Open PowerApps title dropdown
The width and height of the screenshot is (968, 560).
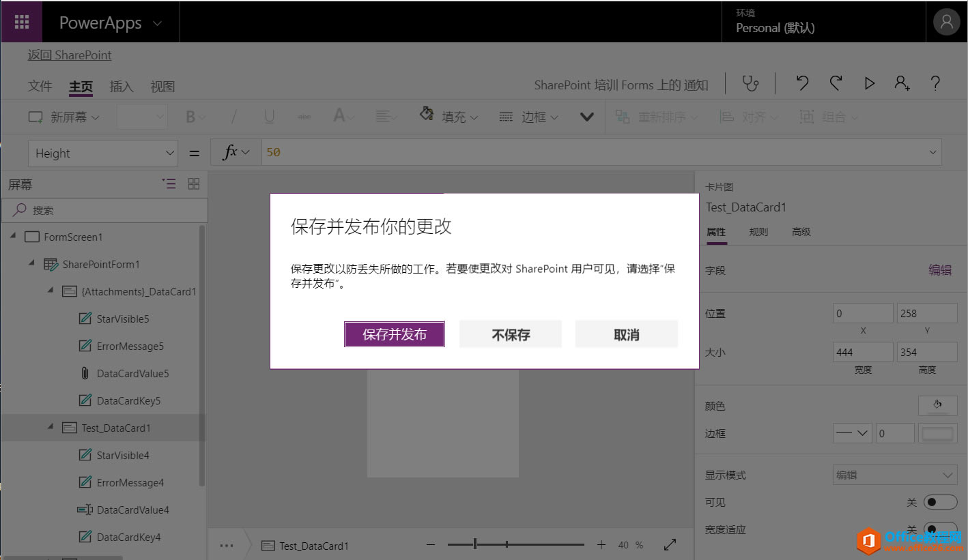(x=111, y=23)
